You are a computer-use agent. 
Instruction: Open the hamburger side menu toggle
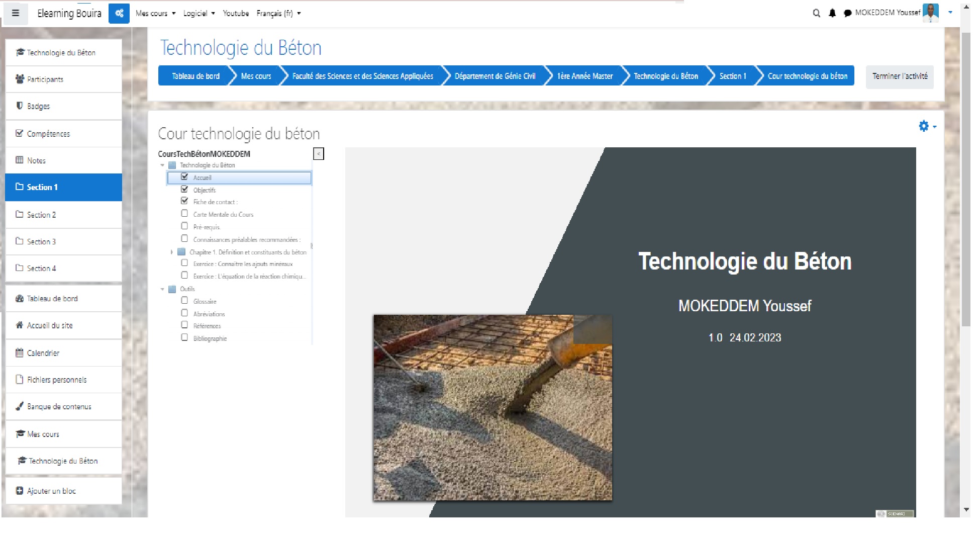click(16, 14)
